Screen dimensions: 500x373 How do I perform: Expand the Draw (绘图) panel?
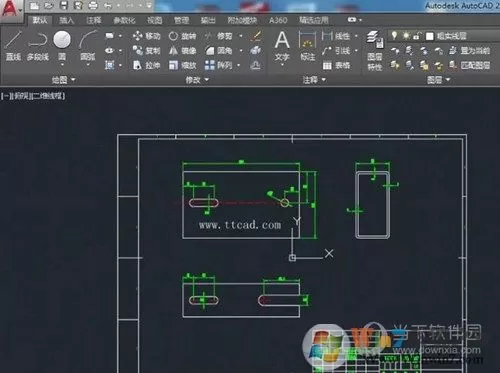63,80
